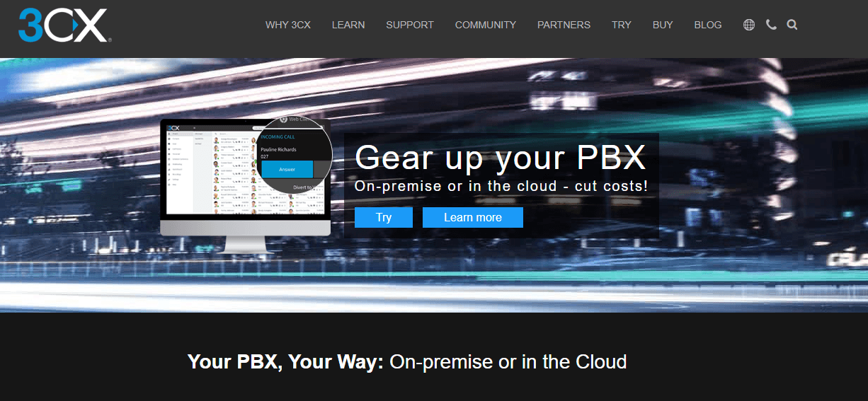Open the LEARN menu item
This screenshot has height=401, width=868.
pos(348,25)
